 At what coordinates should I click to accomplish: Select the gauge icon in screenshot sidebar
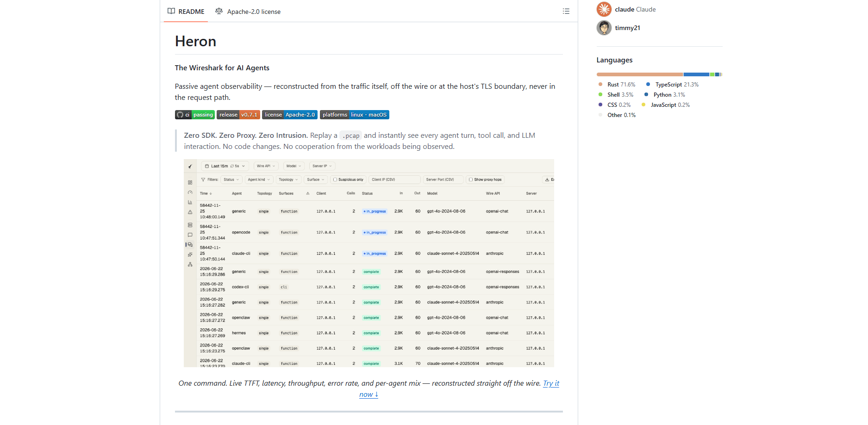click(x=190, y=192)
